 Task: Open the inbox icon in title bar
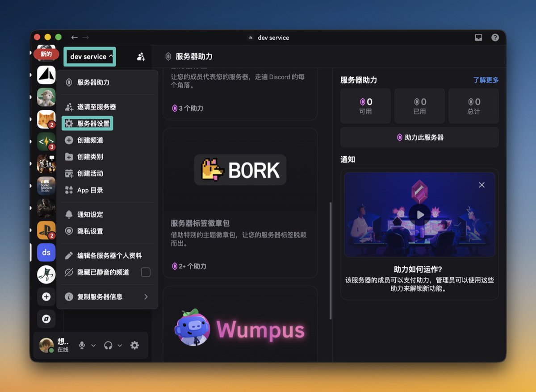478,38
